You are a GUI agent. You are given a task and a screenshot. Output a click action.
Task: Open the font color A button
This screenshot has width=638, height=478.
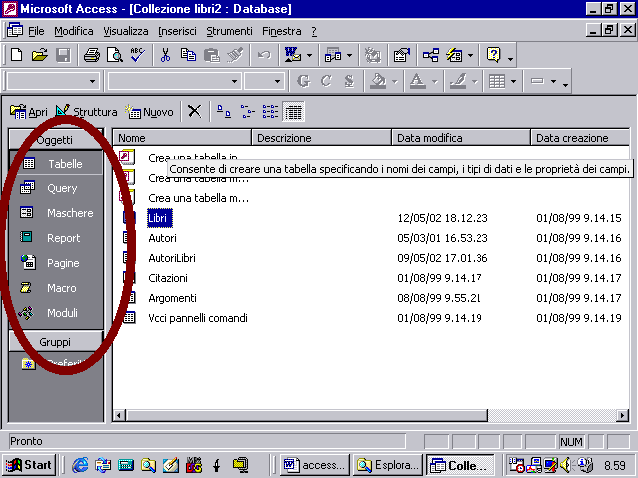[x=417, y=81]
